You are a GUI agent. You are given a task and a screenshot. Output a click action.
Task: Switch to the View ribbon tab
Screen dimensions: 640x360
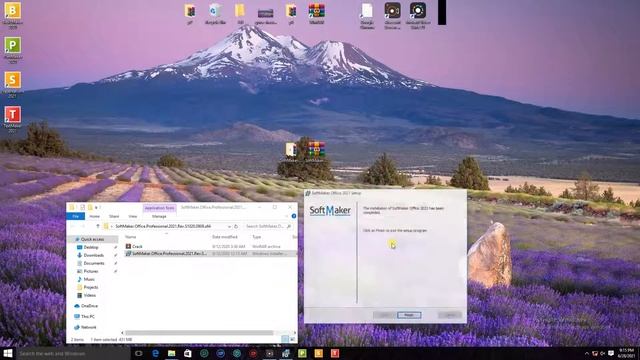tap(133, 216)
